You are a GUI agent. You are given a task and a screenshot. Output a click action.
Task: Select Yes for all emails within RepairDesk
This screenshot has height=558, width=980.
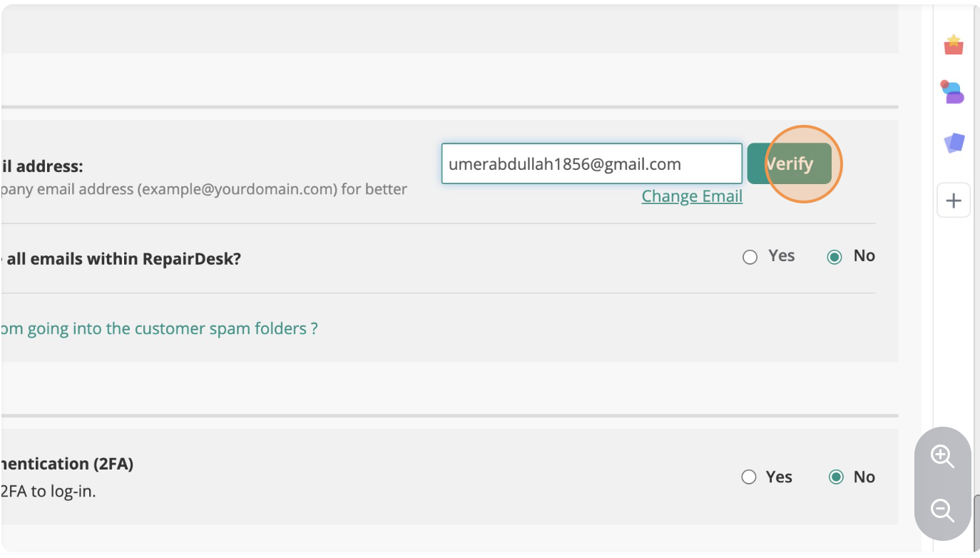(750, 257)
